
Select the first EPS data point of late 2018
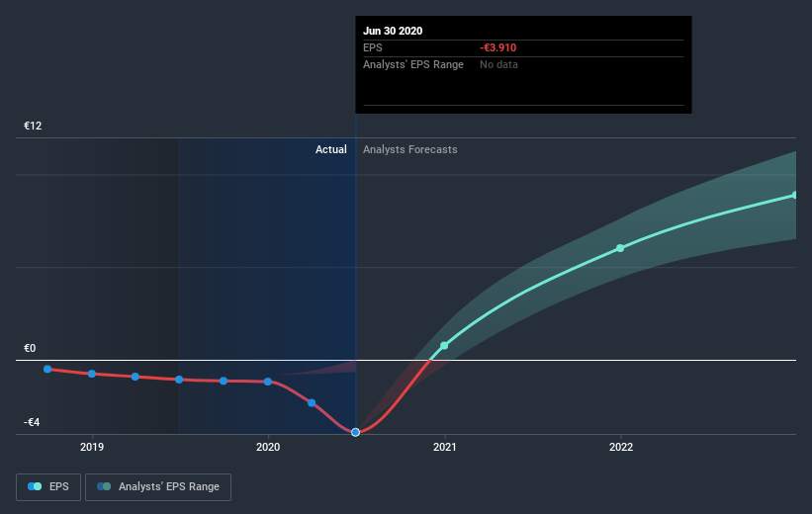(47, 369)
